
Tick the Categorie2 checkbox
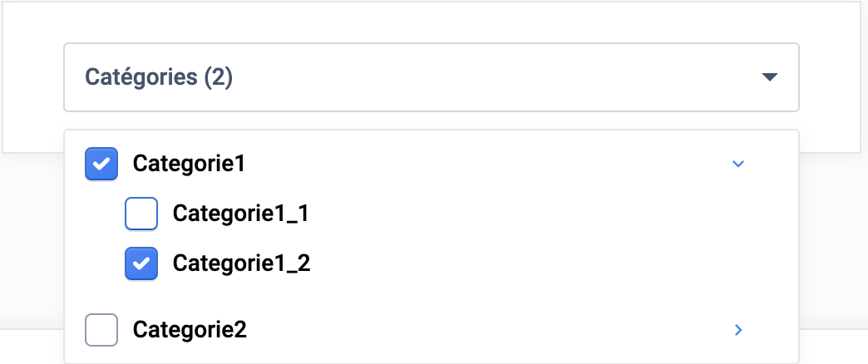point(101,330)
